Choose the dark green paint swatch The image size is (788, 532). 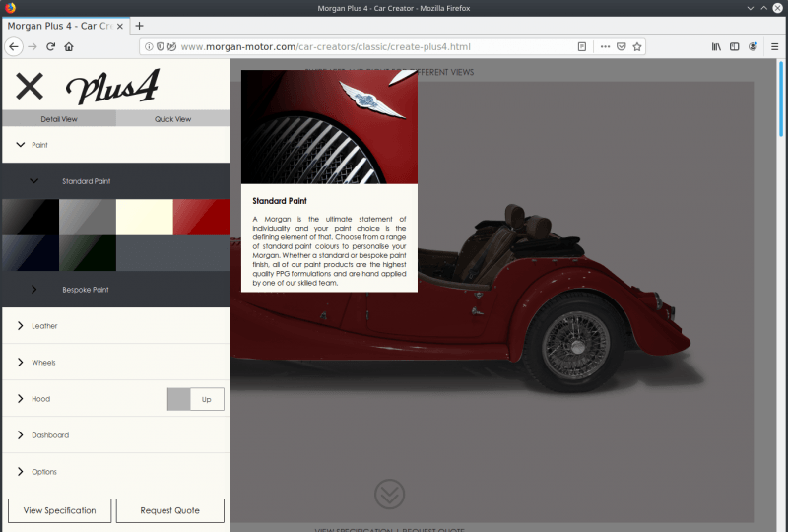[88, 253]
